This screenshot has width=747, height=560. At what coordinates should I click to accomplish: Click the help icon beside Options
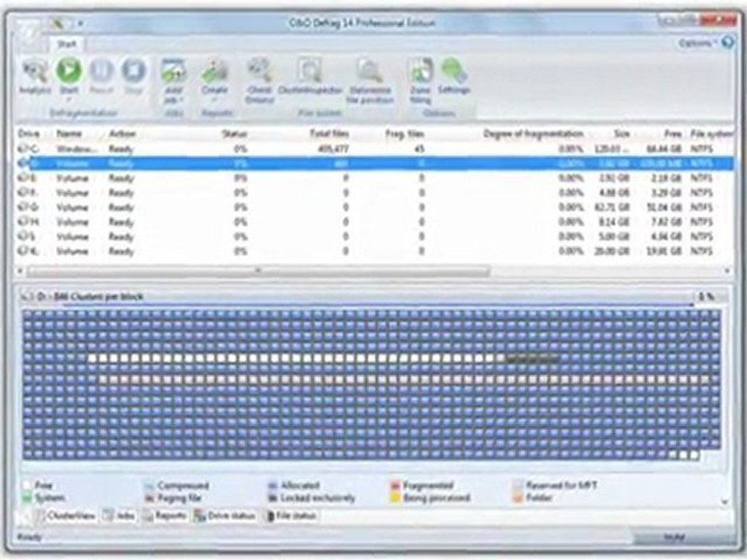click(x=728, y=42)
